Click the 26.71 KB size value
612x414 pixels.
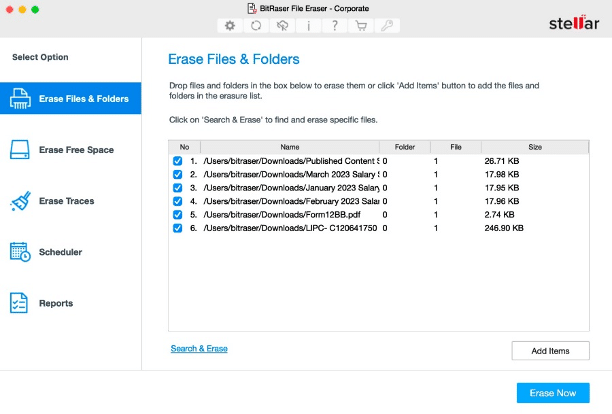502,161
